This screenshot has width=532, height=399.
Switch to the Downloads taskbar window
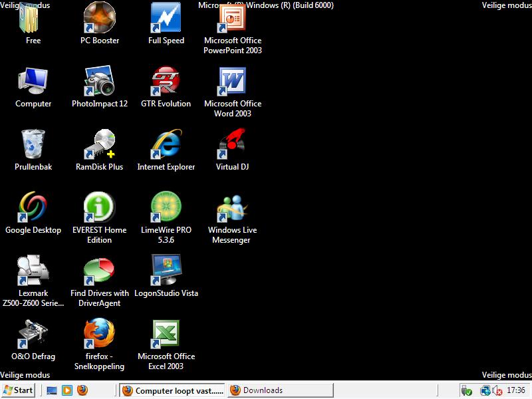point(280,390)
